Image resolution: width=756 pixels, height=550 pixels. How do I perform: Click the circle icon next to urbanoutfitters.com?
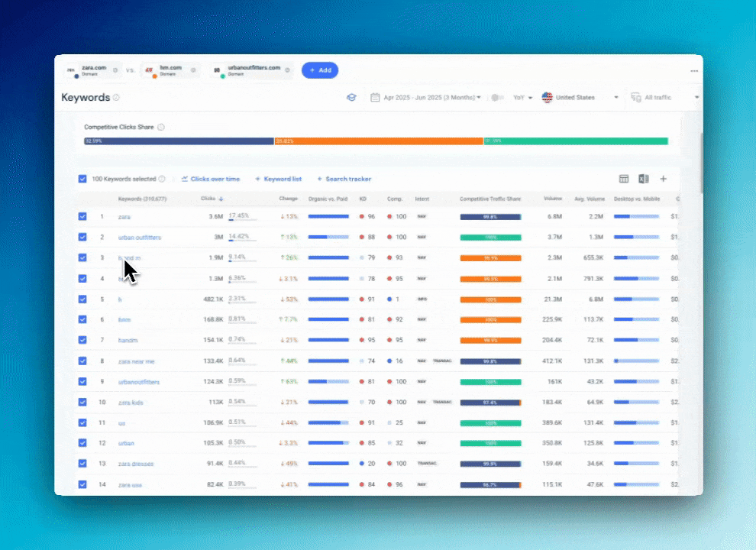tap(287, 70)
